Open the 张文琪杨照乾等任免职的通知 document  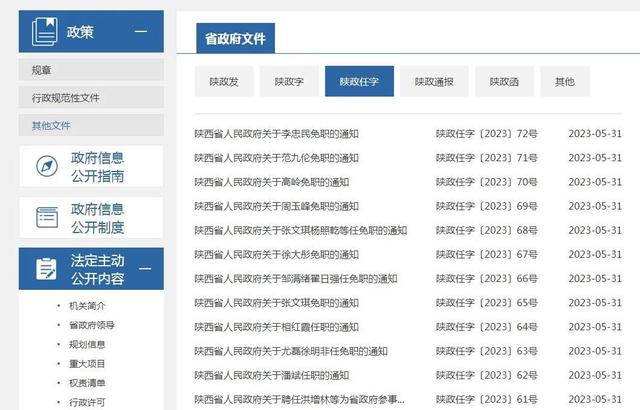point(300,230)
